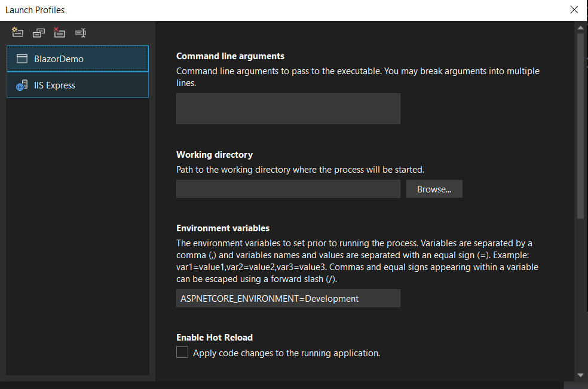Click scrollbar up arrow
This screenshot has height=389, width=588.
tap(580, 27)
